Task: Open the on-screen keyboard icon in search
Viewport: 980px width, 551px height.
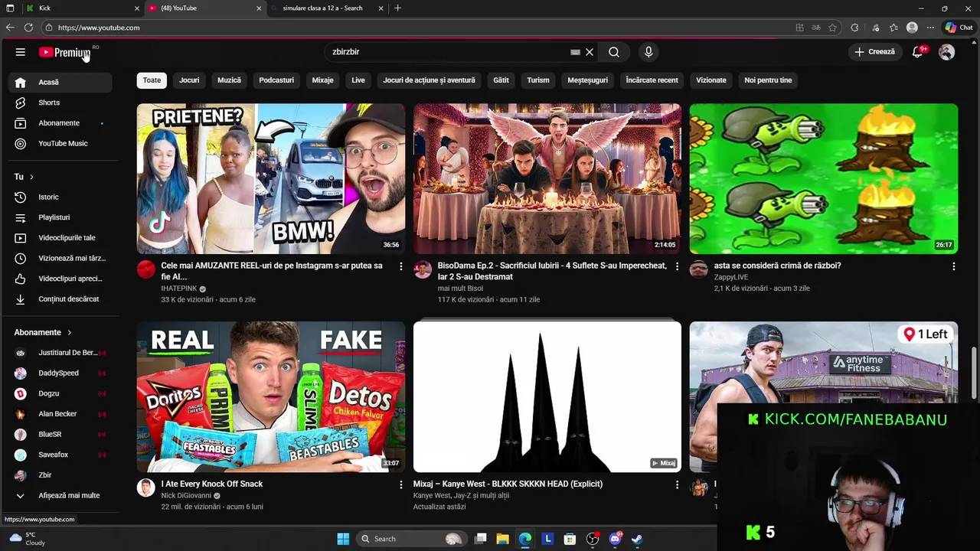Action: click(575, 52)
